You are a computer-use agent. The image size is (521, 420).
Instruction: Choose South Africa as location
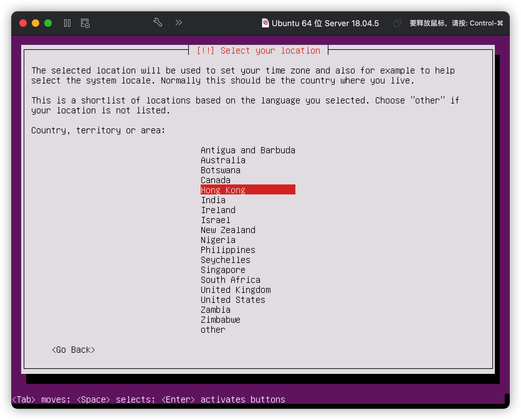point(248,280)
